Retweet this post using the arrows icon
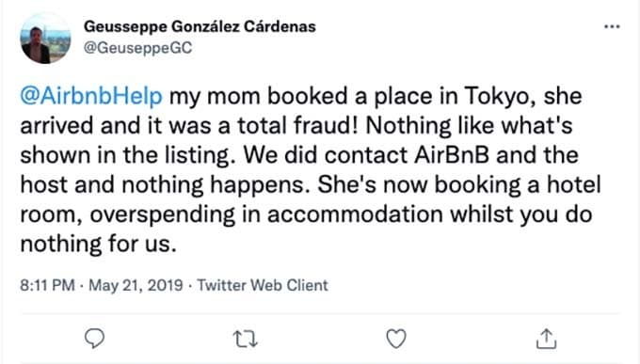 tap(246, 339)
